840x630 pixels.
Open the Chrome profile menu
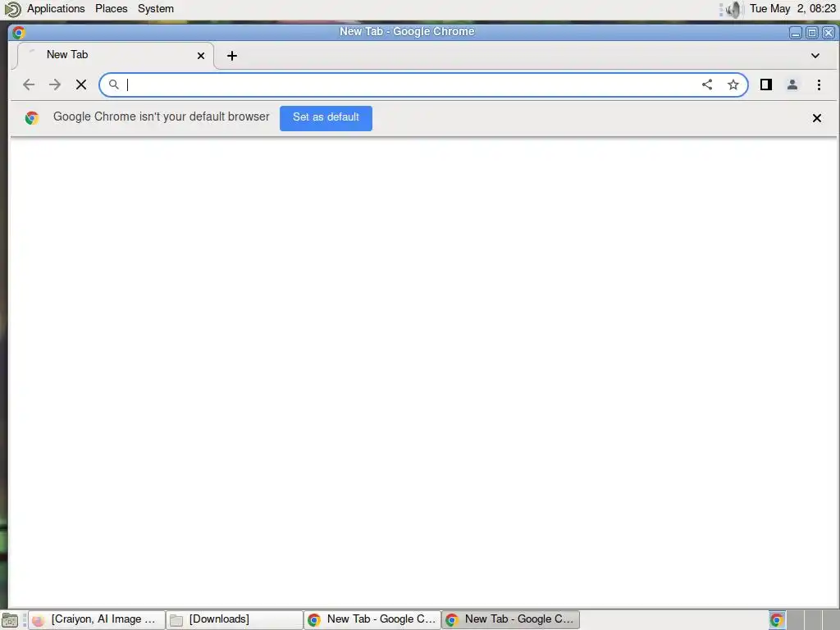pyautogui.click(x=792, y=84)
